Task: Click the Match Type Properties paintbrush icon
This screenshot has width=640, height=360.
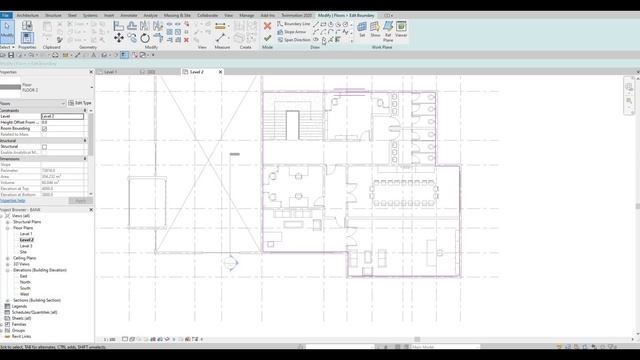Action: point(60,40)
